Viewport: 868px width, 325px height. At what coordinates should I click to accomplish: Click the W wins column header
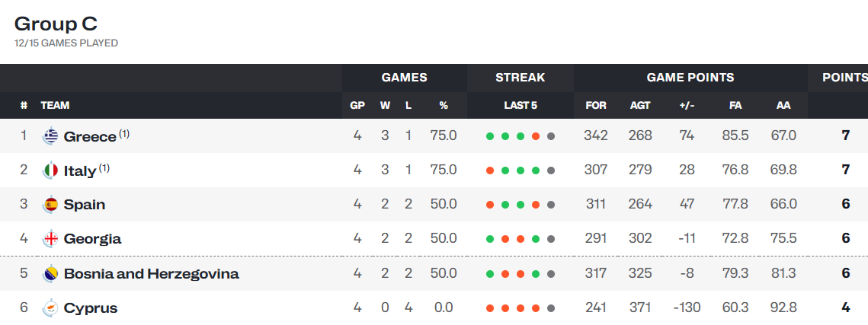pos(386,105)
